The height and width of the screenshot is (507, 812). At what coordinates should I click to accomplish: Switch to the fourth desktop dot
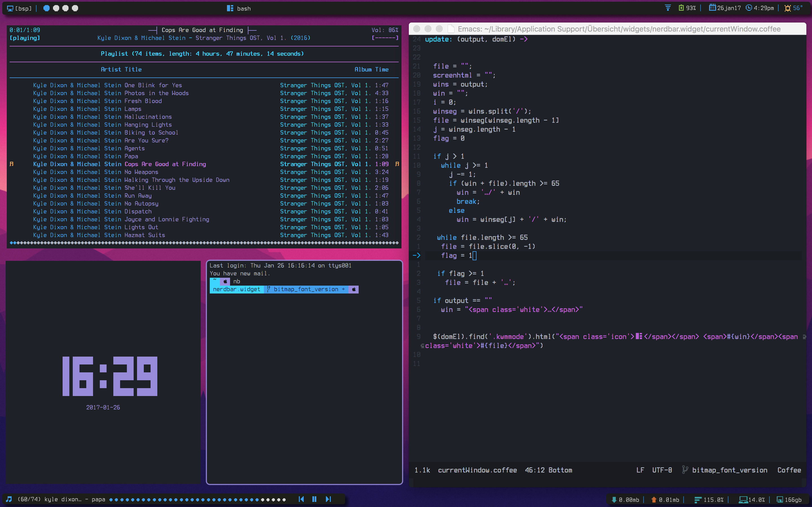[x=75, y=8]
